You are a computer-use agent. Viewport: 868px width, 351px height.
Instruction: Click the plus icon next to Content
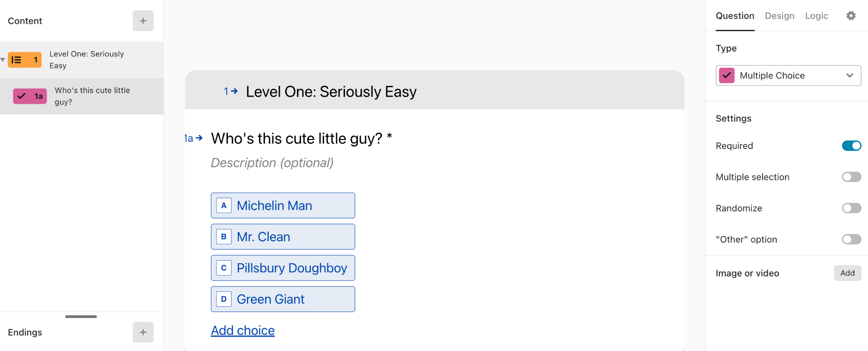[143, 21]
